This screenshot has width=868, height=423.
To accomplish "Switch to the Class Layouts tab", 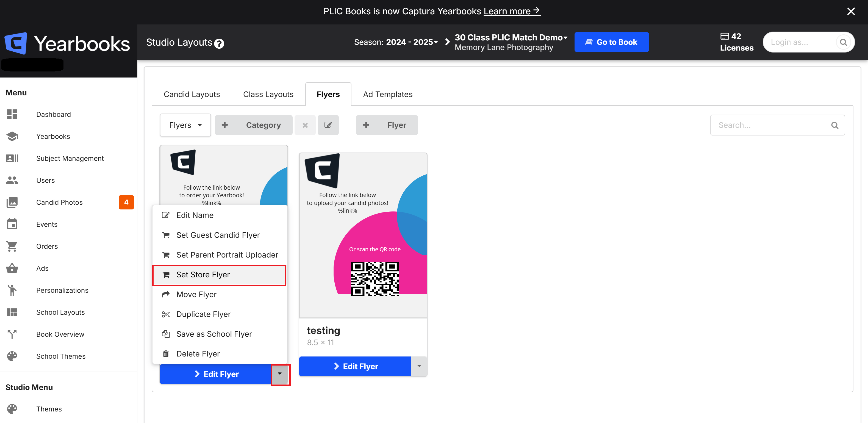I will (268, 94).
